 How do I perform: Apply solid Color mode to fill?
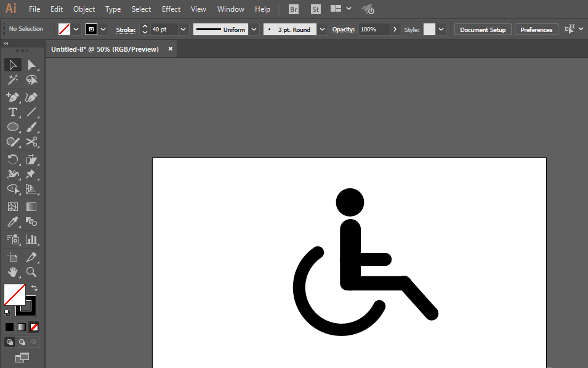click(9, 327)
